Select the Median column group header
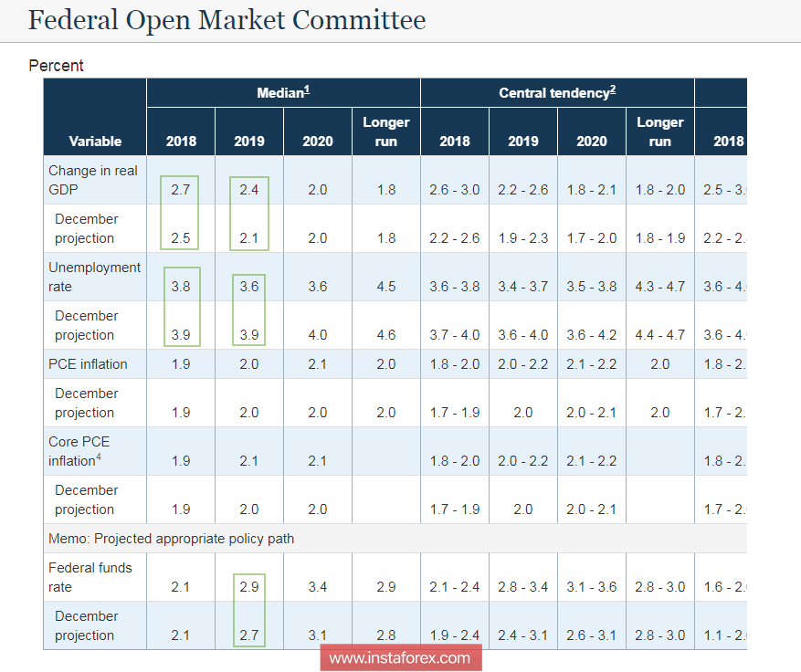This screenshot has width=801, height=672. (282, 92)
